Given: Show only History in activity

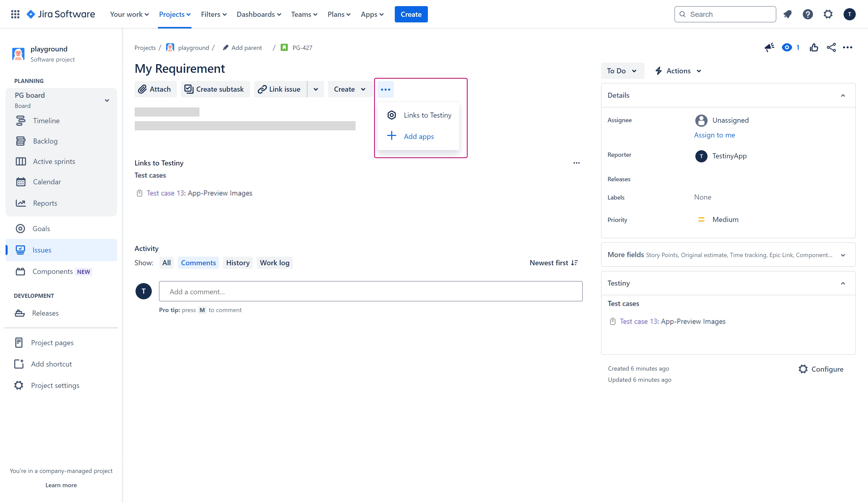Looking at the screenshot, I should coord(238,263).
